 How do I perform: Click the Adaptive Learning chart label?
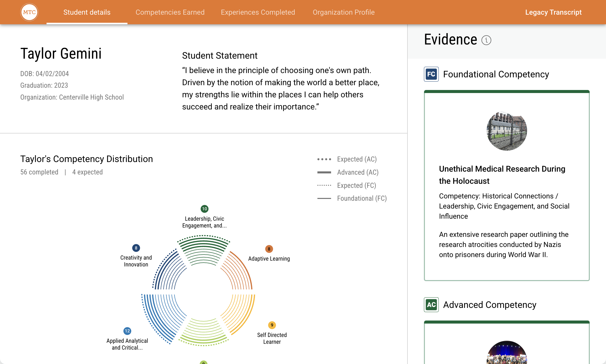(269, 259)
